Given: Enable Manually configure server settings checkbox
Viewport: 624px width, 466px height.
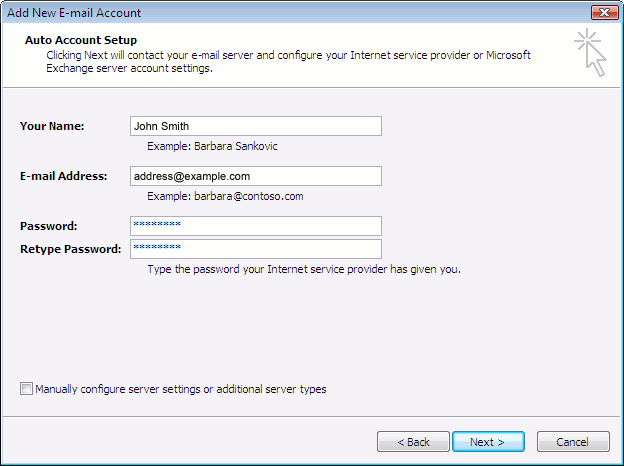Looking at the screenshot, I should (27, 389).
